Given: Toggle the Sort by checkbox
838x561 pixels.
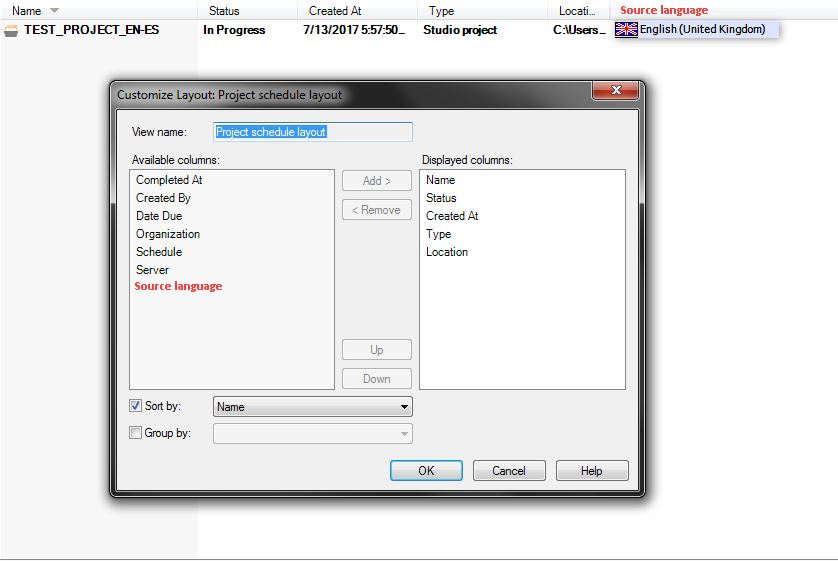Looking at the screenshot, I should point(135,406).
